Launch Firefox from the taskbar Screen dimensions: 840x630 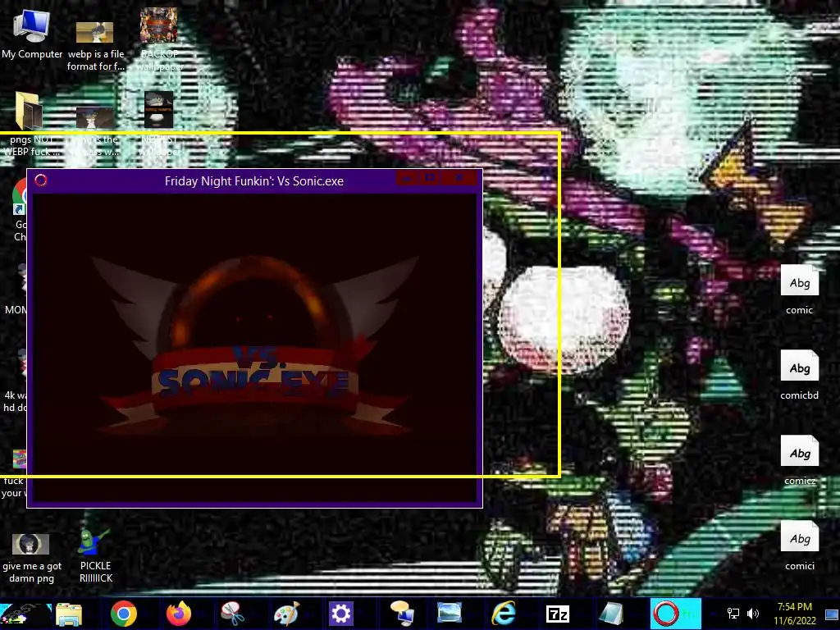178,614
